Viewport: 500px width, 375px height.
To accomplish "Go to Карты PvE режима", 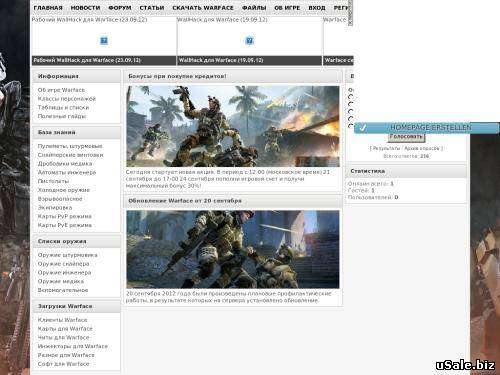I will tap(65, 225).
